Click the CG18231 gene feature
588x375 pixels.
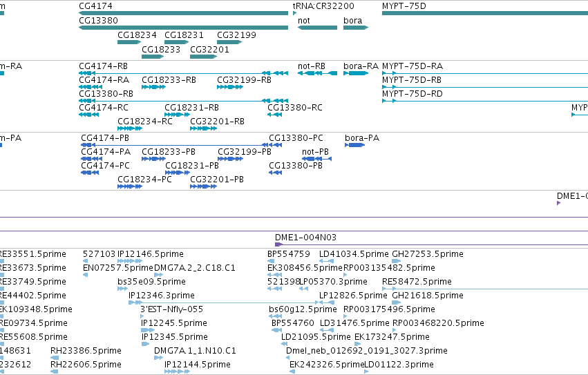pos(177,42)
